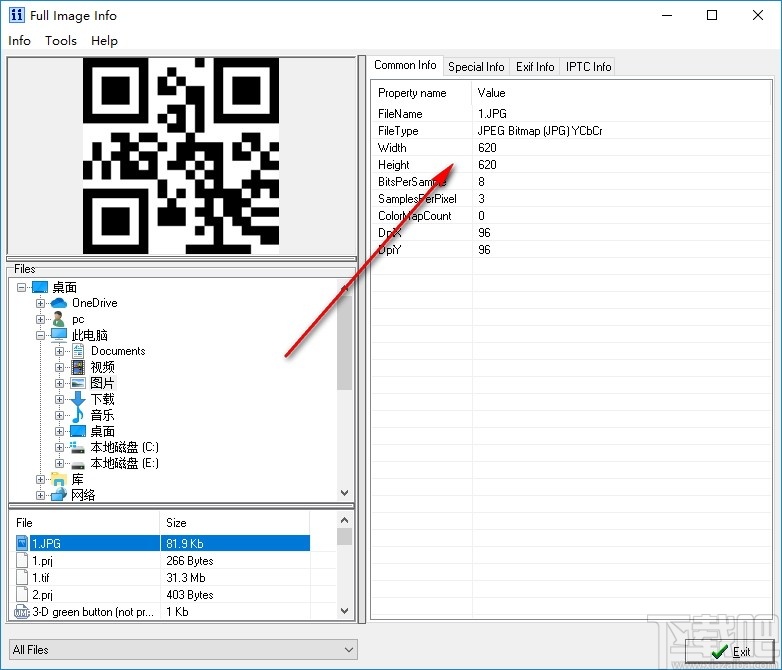Expand the 库 tree node
This screenshot has width=782, height=670.
point(40,479)
